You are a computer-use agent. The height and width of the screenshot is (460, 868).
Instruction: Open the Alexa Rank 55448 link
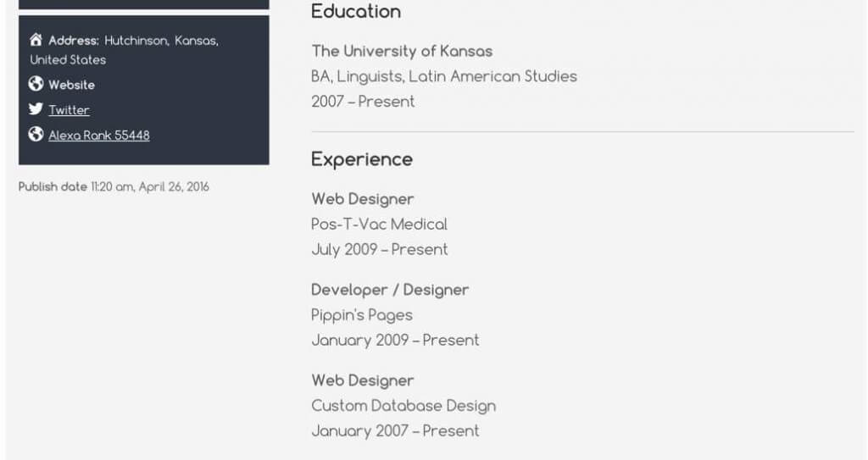98,135
